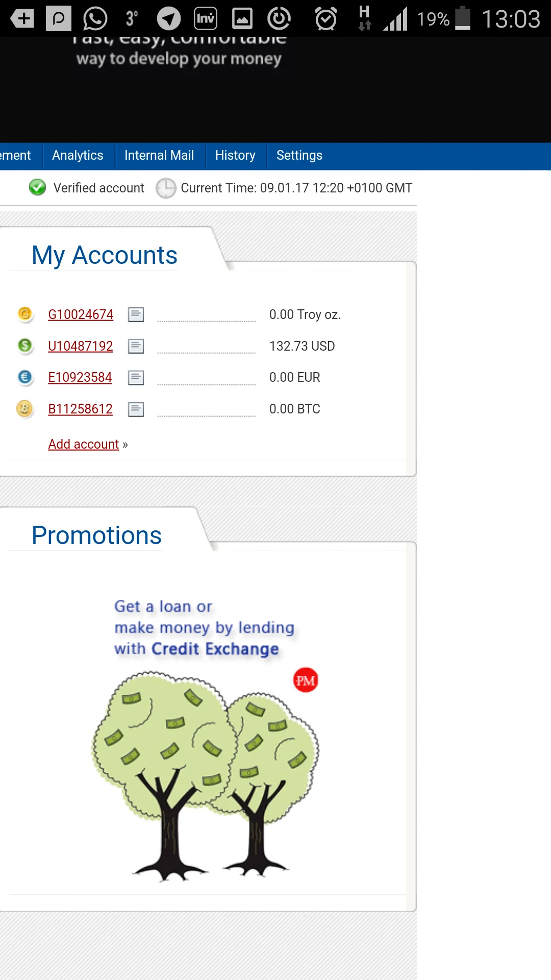Click the gold coin account icon
Image resolution: width=551 pixels, height=980 pixels.
pos(24,313)
